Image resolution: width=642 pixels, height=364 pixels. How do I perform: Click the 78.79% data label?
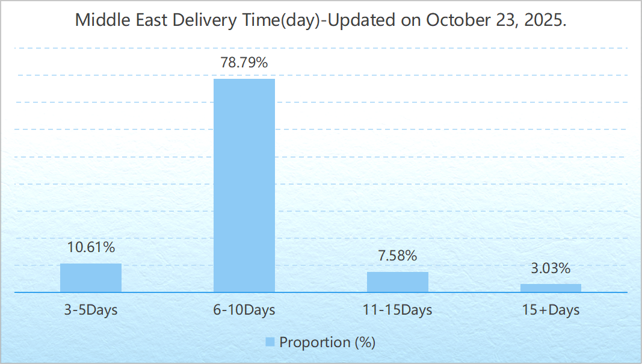(244, 63)
